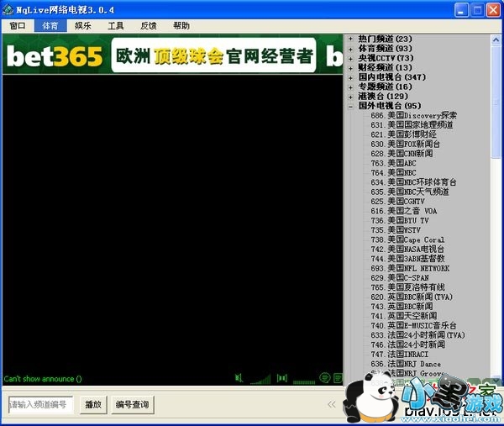Select channel 616.美国之音 VOA
Viewport: 504px width, 426px height.
click(x=404, y=211)
